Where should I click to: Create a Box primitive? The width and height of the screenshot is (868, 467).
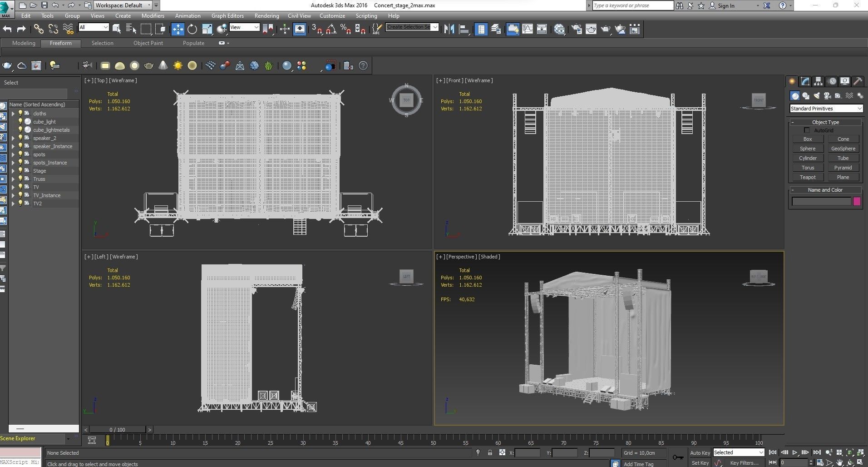(x=808, y=139)
